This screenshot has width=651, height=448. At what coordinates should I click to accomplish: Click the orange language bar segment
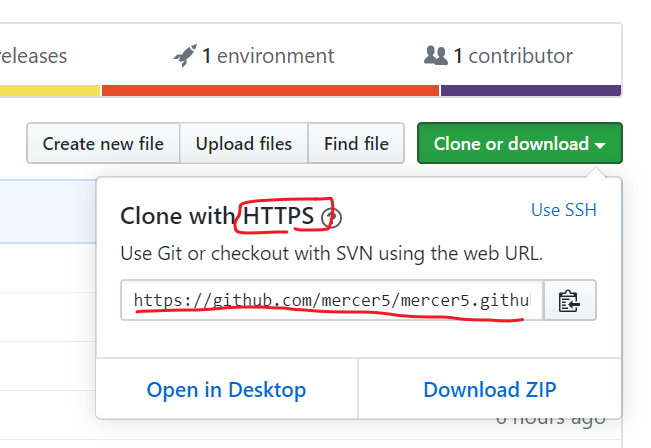tap(270, 90)
